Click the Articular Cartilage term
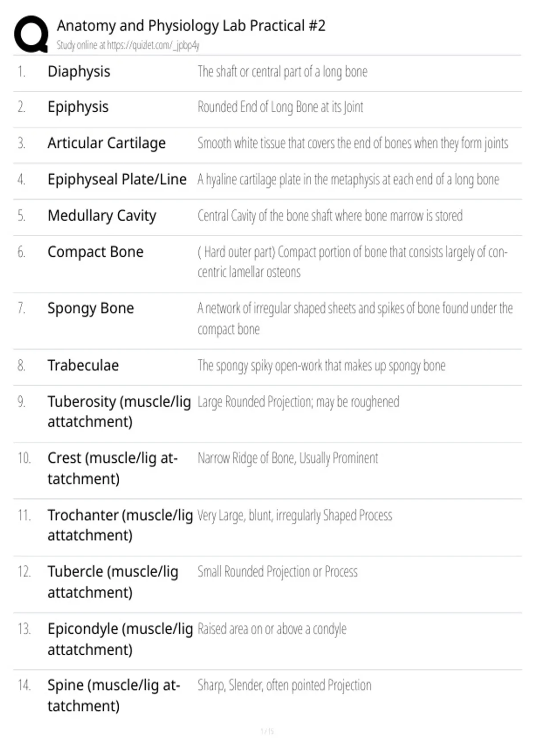 106,143
